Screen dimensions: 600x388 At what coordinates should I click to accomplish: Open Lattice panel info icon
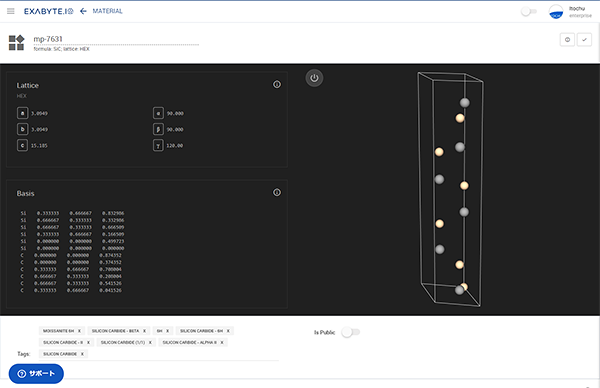[277, 85]
